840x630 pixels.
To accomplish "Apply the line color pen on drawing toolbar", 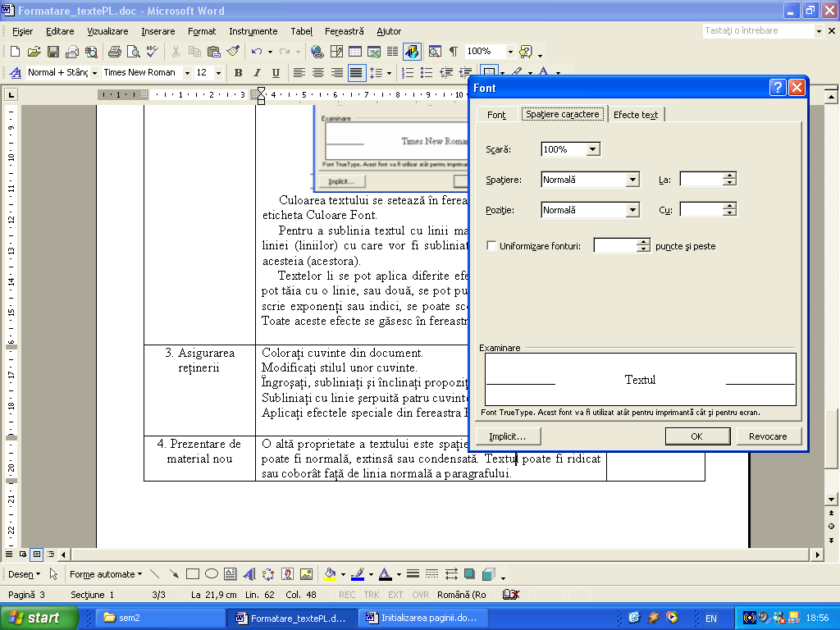I will tap(358, 574).
